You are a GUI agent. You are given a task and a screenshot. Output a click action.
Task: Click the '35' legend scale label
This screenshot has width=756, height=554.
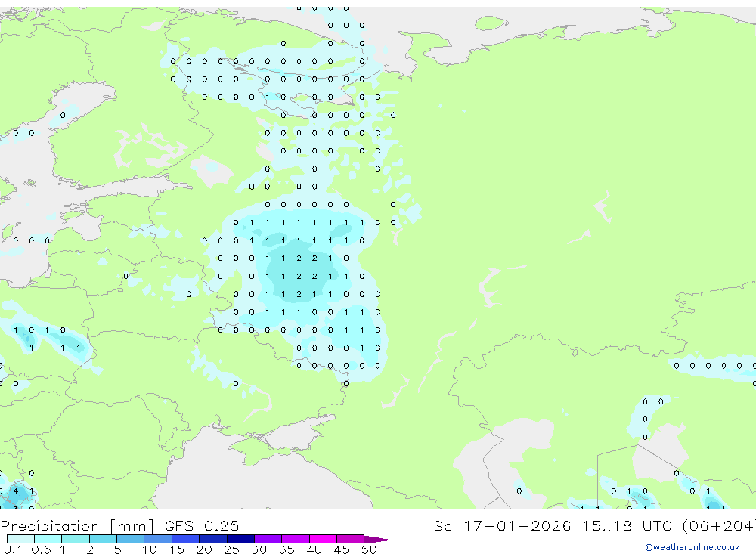[x=287, y=549]
